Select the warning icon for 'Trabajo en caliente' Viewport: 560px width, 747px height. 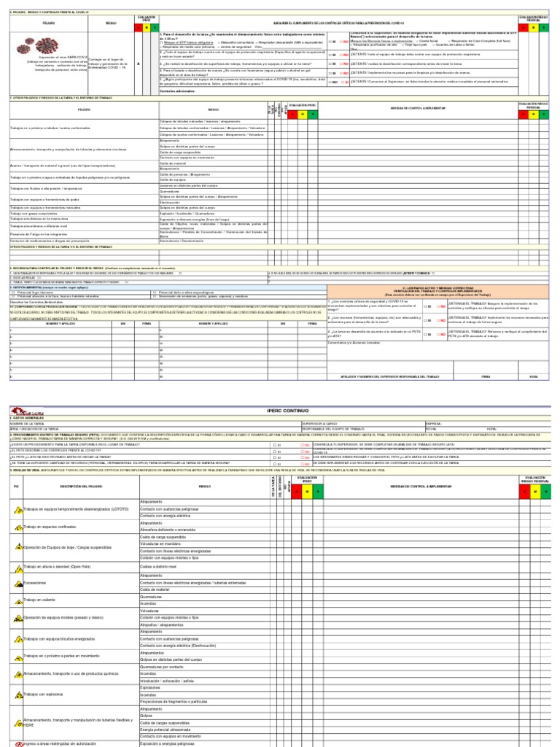click(18, 601)
